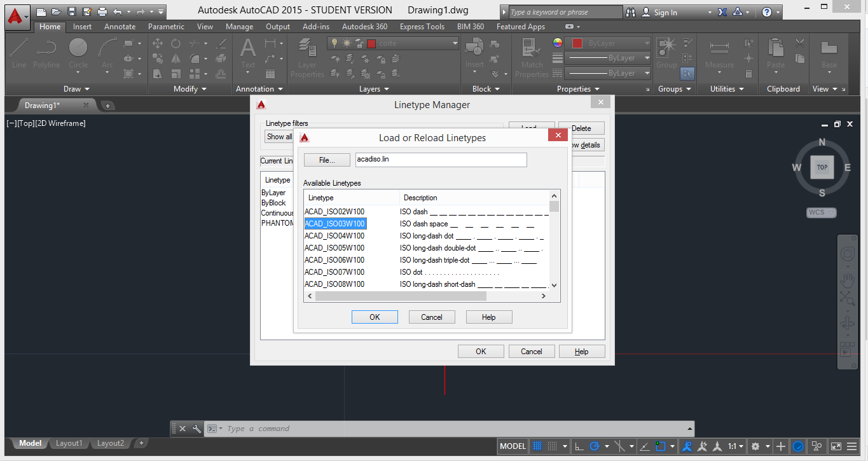Switch to the Insert ribbon tab
868x461 pixels.
click(x=82, y=27)
